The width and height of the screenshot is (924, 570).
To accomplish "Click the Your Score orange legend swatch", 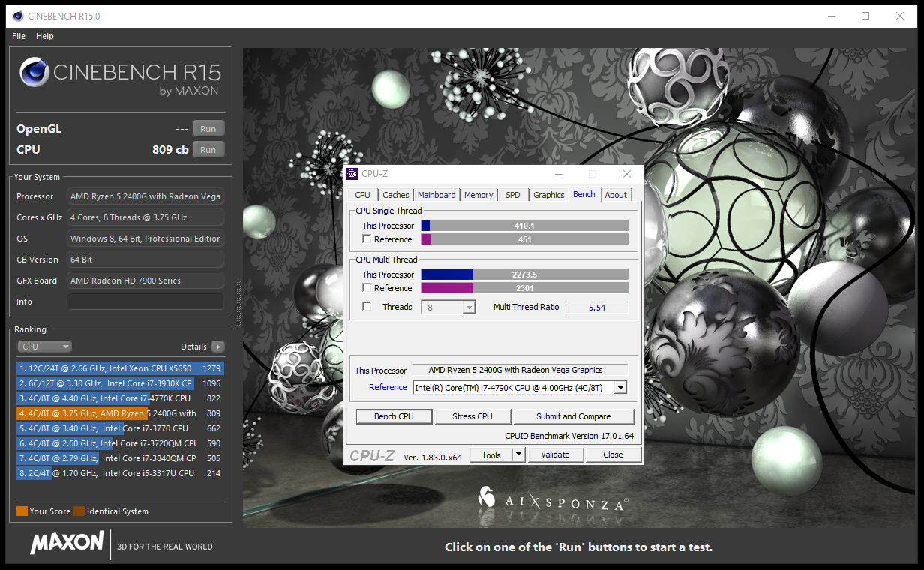I will point(22,511).
